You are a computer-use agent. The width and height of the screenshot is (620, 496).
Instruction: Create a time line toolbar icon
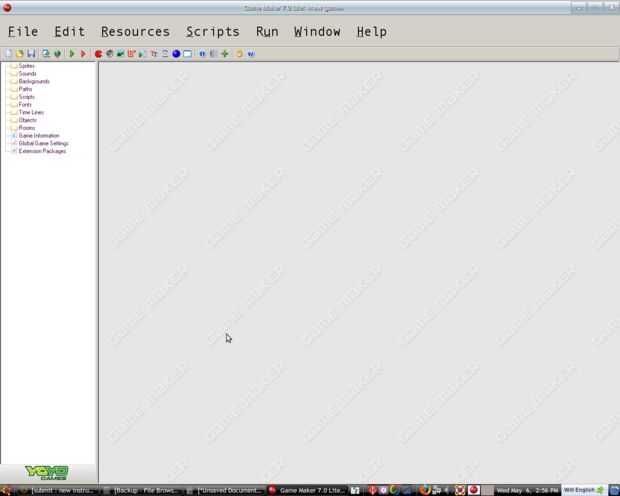click(x=165, y=53)
